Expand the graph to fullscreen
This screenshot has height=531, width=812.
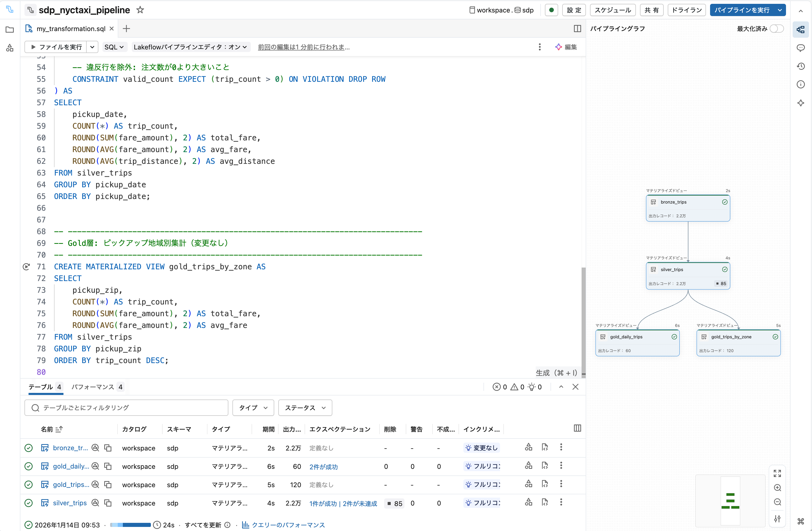(x=778, y=473)
